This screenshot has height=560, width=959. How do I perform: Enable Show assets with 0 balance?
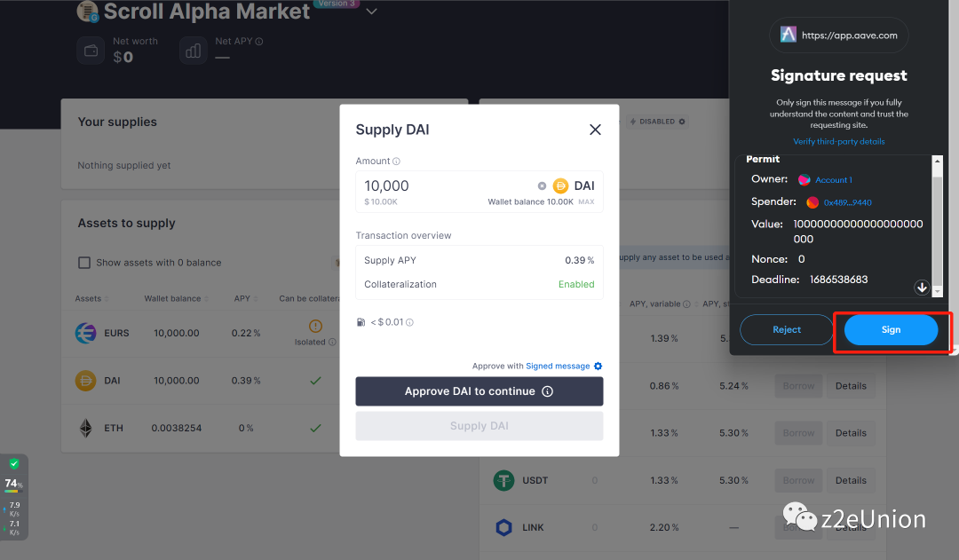click(x=84, y=263)
